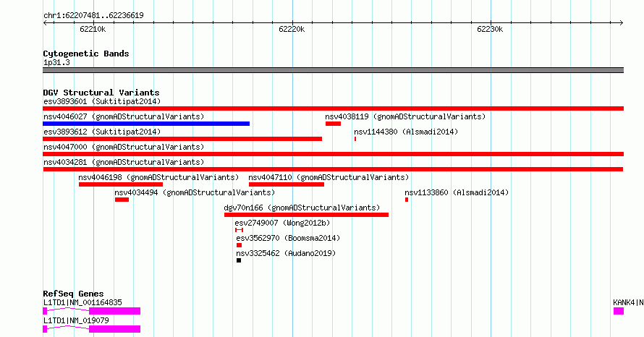Click the red esv3562970 square marker
This screenshot has width=644, height=337.
[239, 245]
